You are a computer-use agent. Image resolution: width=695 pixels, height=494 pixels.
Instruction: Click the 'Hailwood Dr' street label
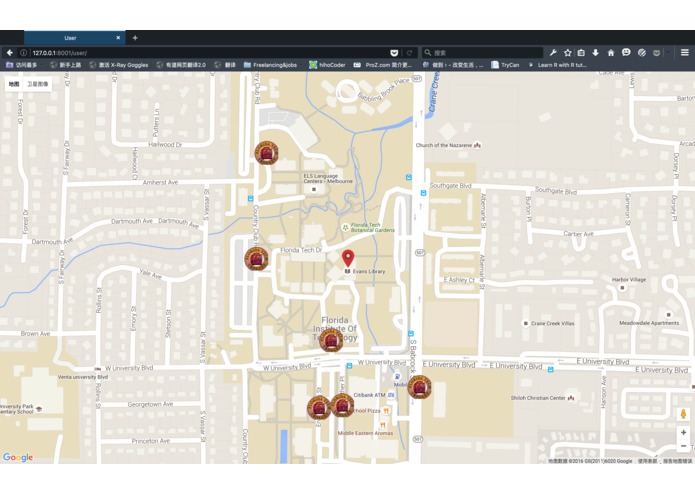[x=165, y=144]
